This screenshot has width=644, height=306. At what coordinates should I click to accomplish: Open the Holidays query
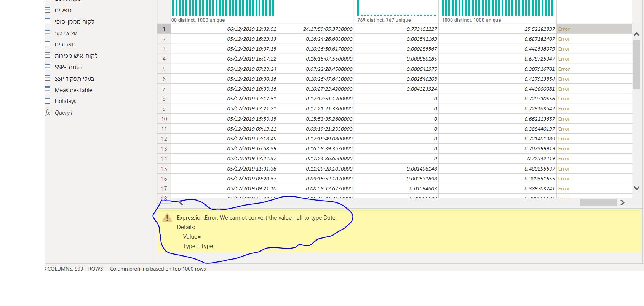click(x=66, y=101)
